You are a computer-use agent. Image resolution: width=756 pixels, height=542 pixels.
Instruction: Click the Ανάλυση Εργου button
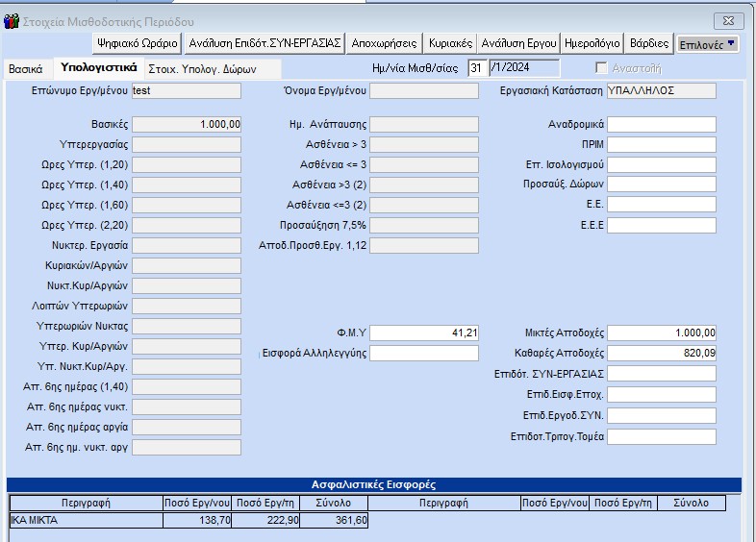click(x=518, y=43)
